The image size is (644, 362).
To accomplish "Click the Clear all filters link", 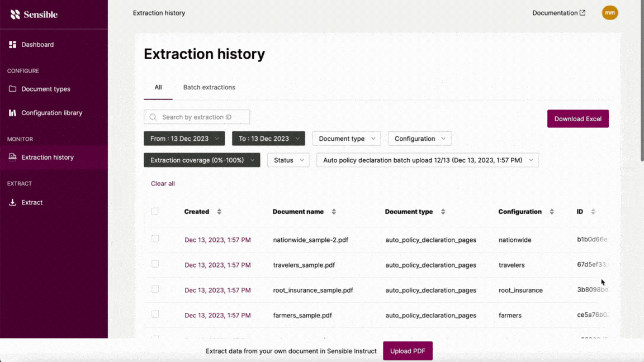I will tap(163, 183).
